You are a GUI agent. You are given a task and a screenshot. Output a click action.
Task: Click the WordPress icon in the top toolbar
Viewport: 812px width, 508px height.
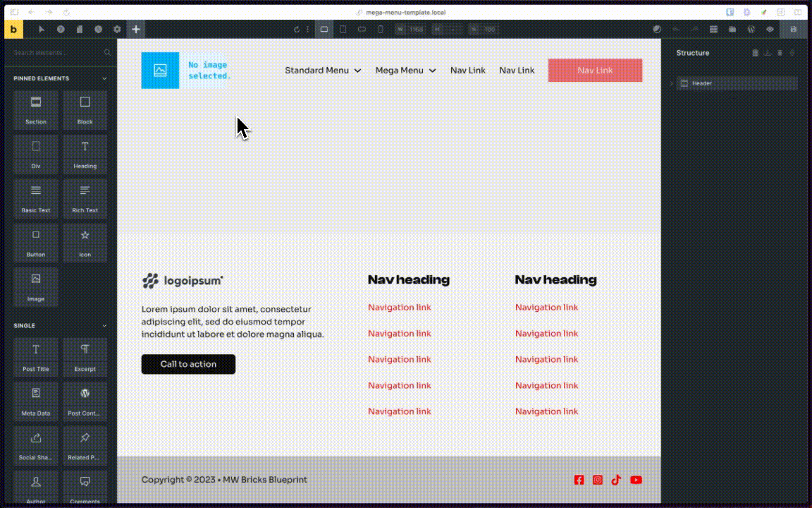coord(751,30)
